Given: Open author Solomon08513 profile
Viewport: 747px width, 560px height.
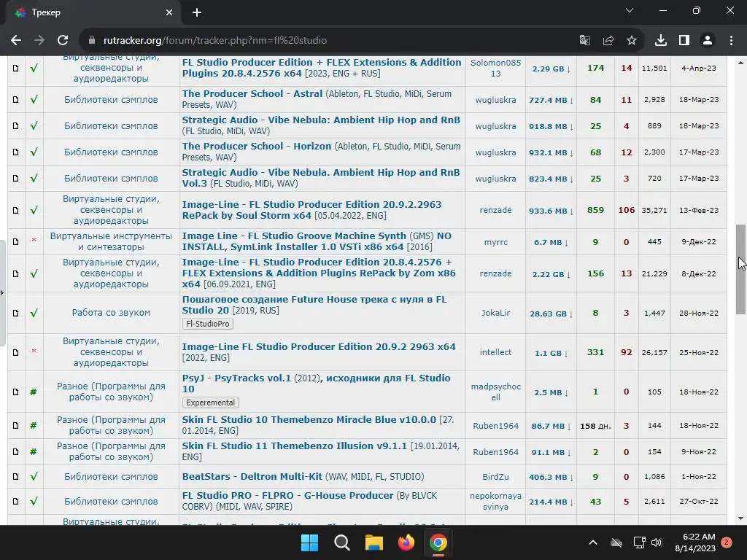Looking at the screenshot, I should tap(495, 68).
